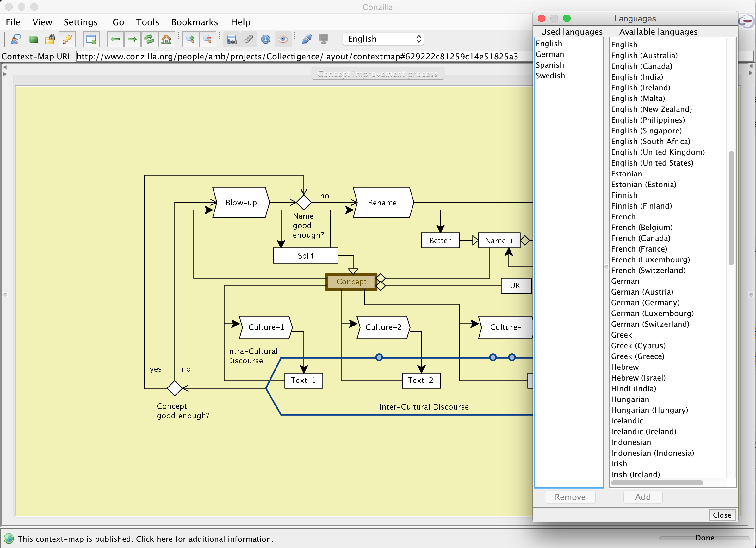Viewport: 756px width, 548px height.
Task: Select Swedish in Used languages list
Action: 550,76
